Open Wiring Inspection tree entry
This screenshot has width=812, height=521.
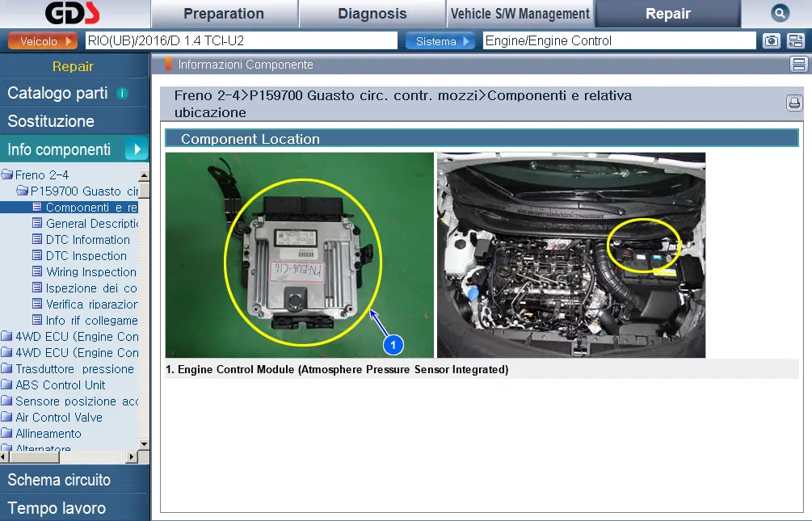click(91, 272)
